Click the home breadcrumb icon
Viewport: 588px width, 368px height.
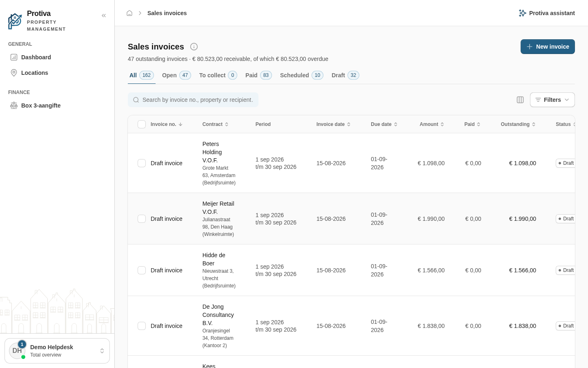[x=129, y=13]
